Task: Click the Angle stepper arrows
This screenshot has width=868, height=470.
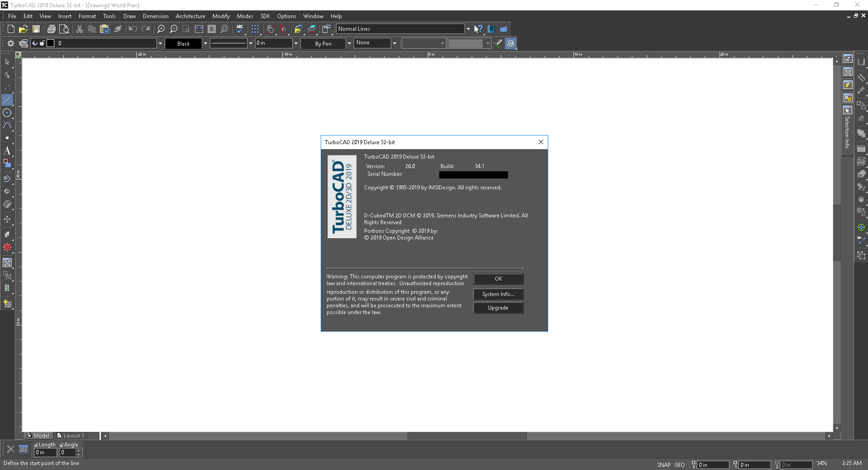Action: tap(78, 452)
